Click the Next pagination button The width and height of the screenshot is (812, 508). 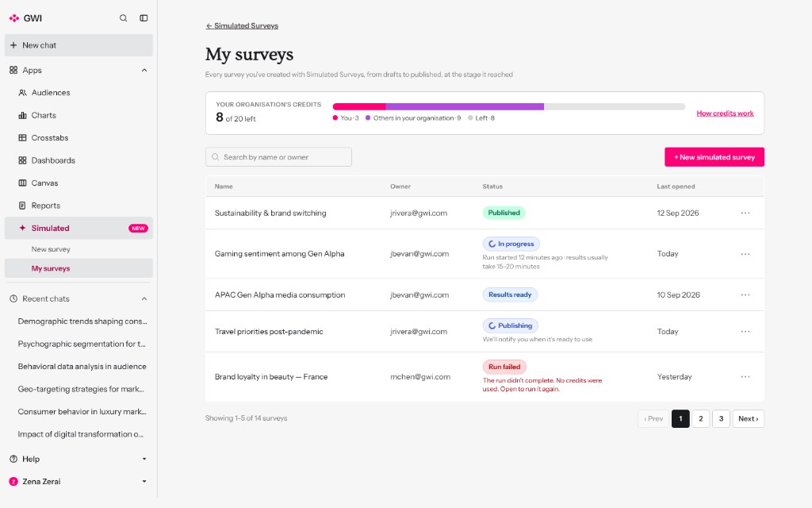pyautogui.click(x=749, y=419)
